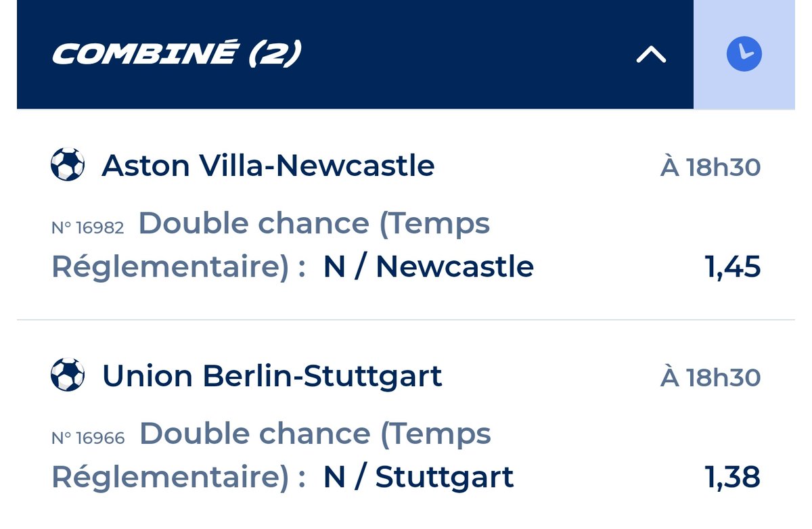Click the light blue clock panel

click(x=744, y=54)
